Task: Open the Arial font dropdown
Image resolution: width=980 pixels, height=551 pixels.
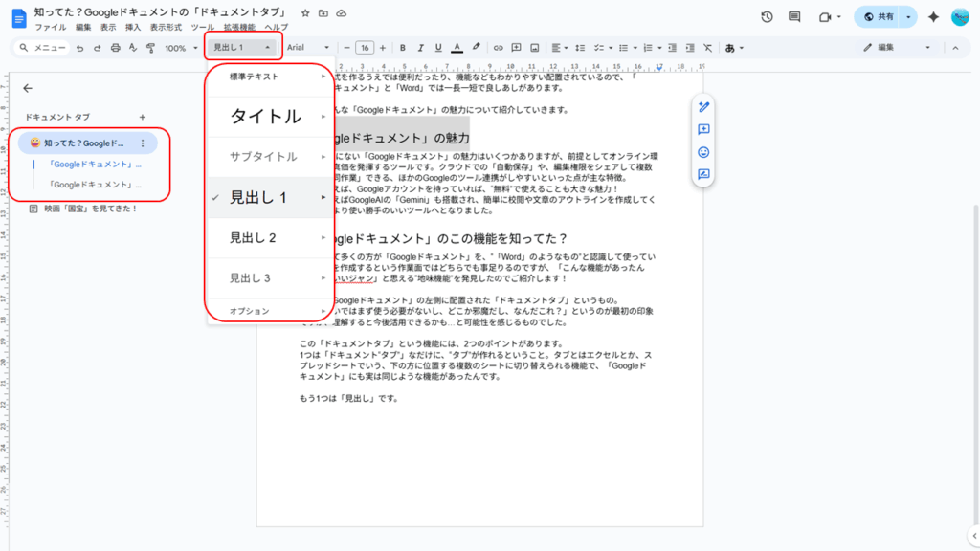Action: coord(308,47)
